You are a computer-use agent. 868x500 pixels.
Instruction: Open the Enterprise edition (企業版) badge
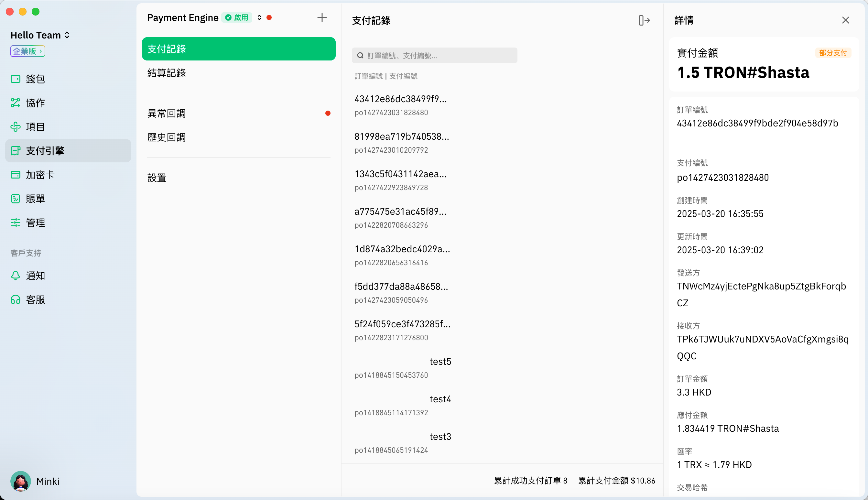pyautogui.click(x=28, y=51)
